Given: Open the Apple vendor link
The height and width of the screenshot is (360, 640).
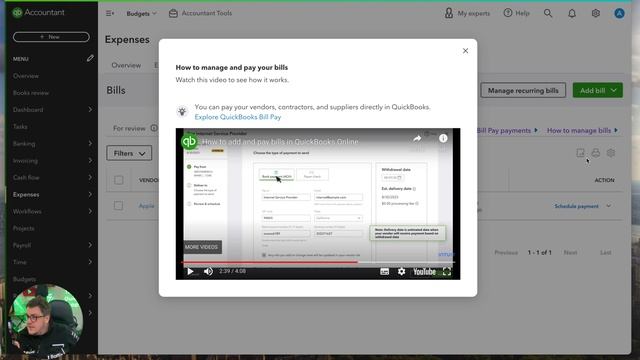Looking at the screenshot, I should click(x=146, y=206).
